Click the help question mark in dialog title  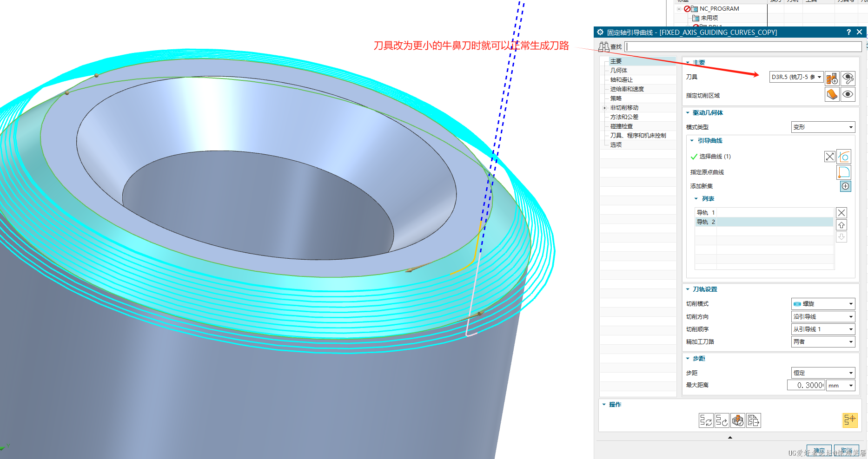(848, 32)
